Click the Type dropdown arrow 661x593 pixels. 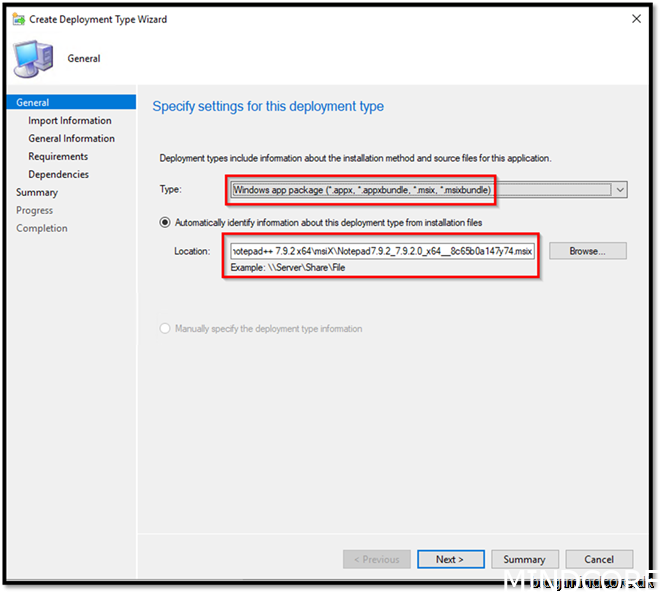coord(620,190)
